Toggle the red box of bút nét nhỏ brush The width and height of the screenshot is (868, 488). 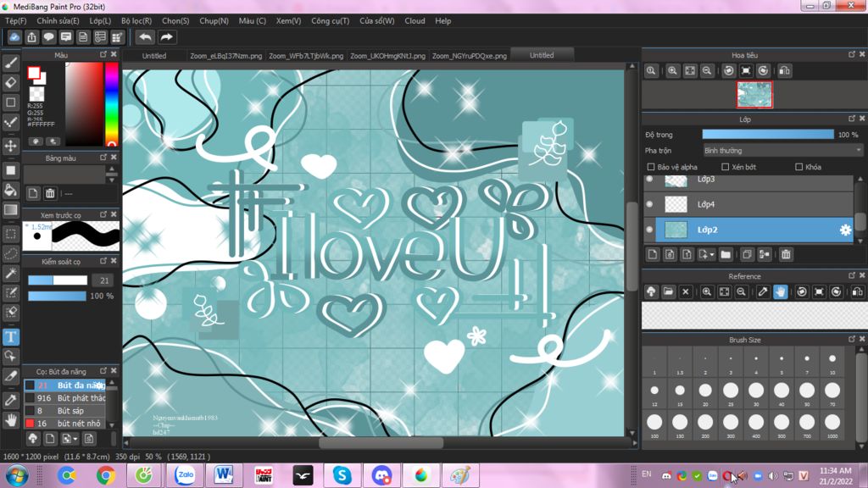tap(30, 424)
